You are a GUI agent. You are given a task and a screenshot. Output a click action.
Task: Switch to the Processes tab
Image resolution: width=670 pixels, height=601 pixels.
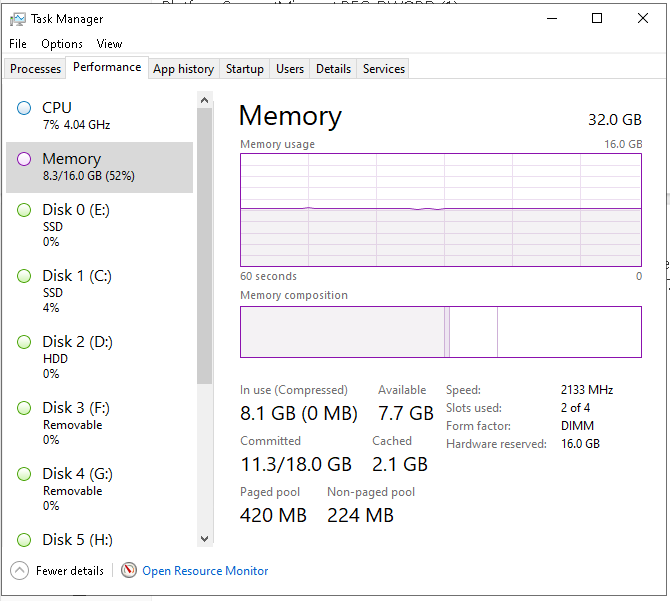pos(36,69)
